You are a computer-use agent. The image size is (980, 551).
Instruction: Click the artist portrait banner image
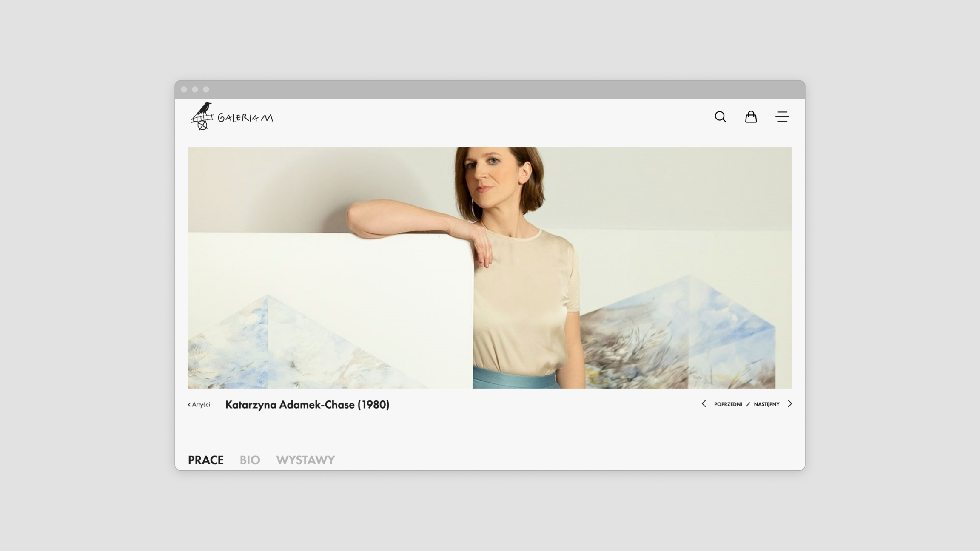(490, 267)
